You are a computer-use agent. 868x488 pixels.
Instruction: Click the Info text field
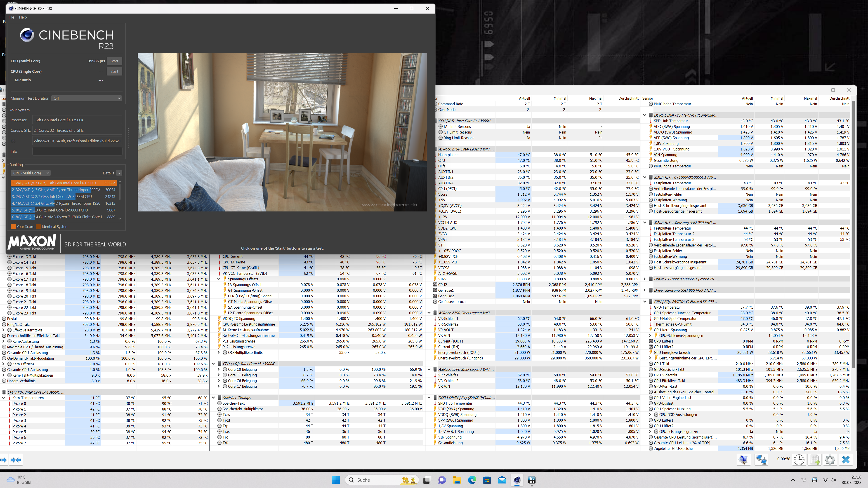tap(77, 152)
